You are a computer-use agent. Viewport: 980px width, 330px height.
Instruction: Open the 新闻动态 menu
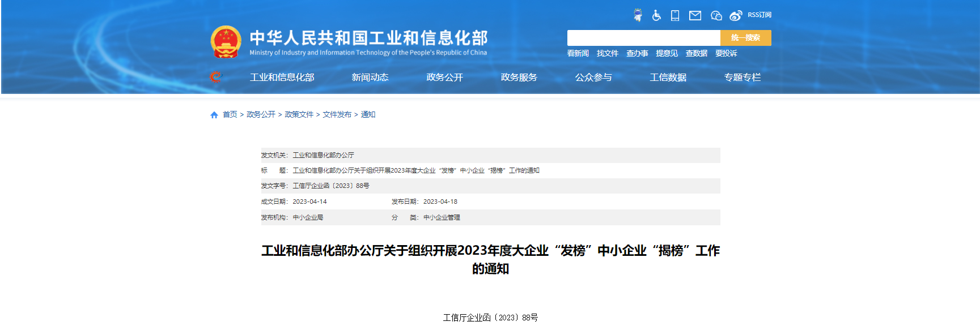(370, 78)
